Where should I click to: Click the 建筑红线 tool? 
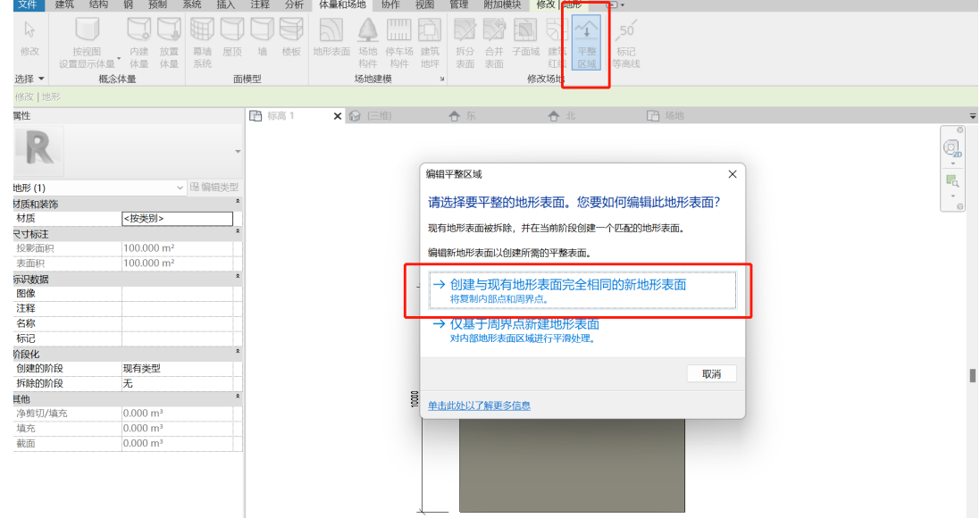tap(555, 43)
